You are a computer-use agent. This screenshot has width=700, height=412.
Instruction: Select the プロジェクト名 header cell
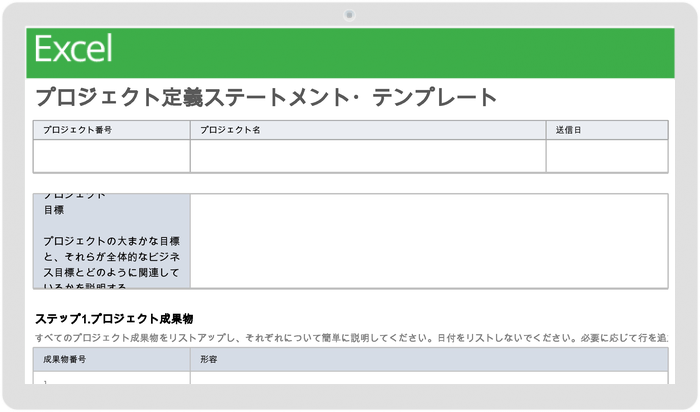[x=368, y=130]
